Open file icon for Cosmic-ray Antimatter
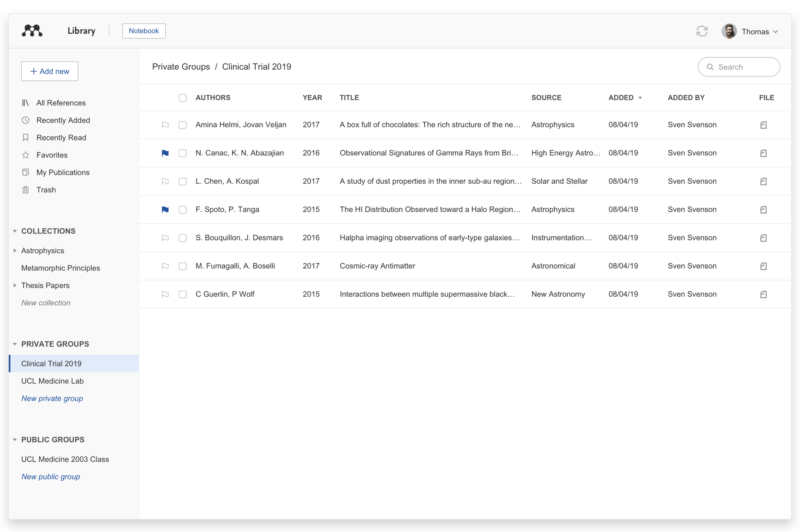 [x=763, y=266]
